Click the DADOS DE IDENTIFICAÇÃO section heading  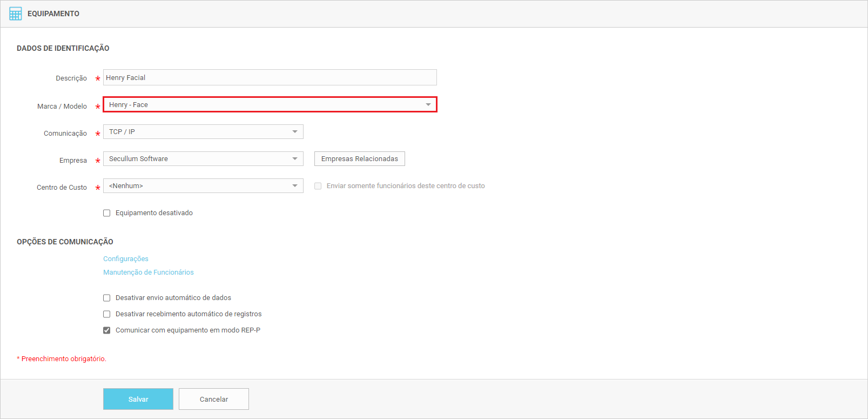click(x=63, y=48)
